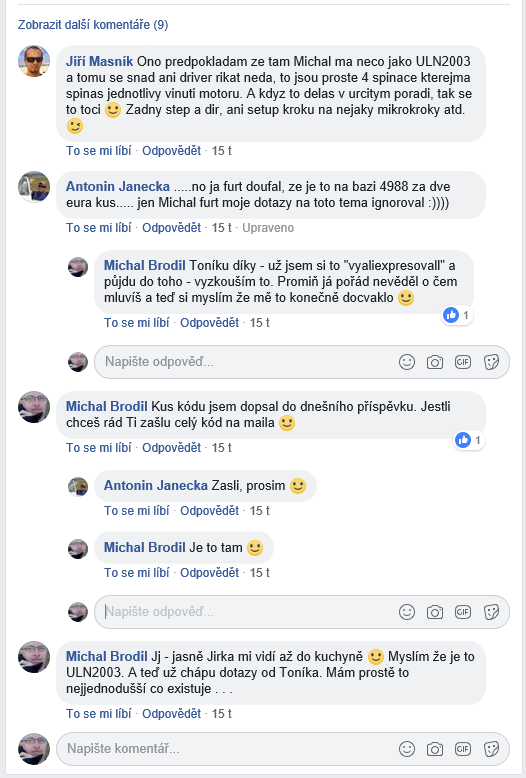Attach photo via camera icon in first reply box
The image size is (526, 778).
(435, 362)
